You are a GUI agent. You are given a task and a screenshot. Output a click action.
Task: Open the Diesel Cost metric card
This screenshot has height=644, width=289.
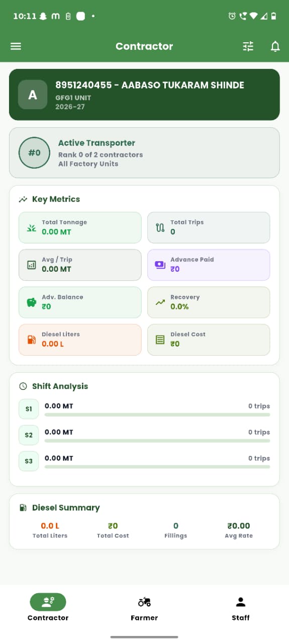209,340
